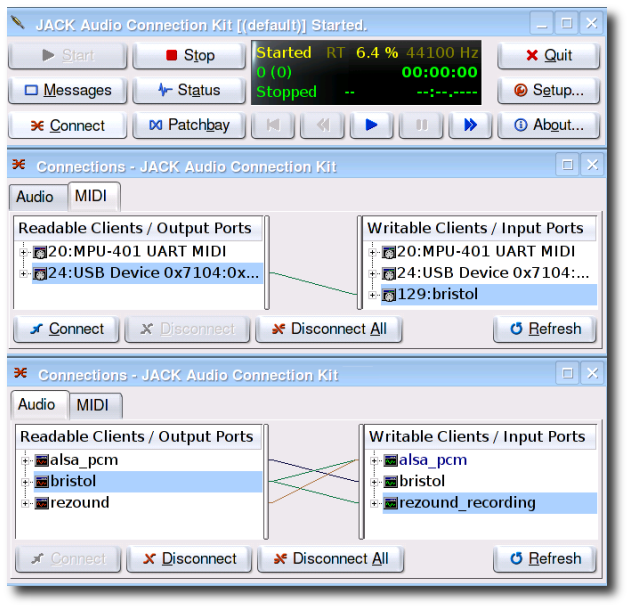Fast-forward the transport
This screenshot has width=630, height=609.
470,125
